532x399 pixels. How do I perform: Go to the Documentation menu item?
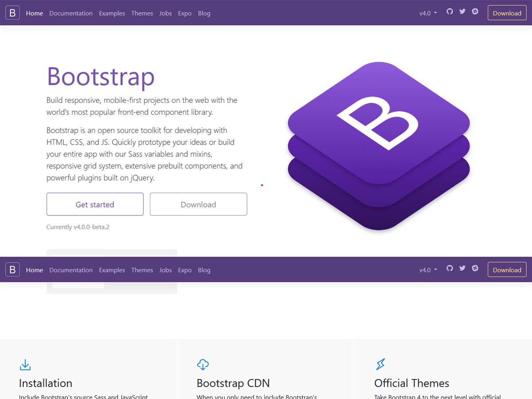tap(71, 13)
